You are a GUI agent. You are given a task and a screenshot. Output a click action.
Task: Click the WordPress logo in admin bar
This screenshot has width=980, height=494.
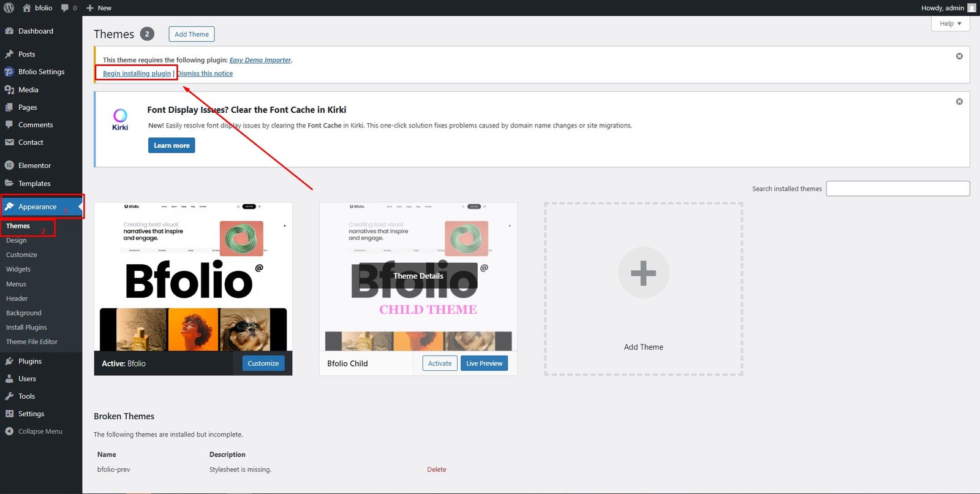(9, 8)
